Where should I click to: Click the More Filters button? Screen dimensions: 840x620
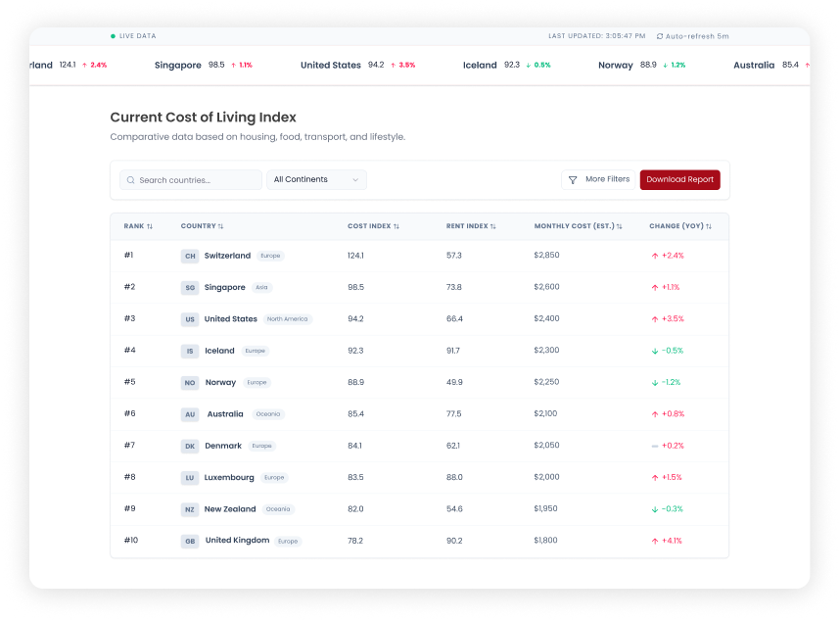pyautogui.click(x=597, y=180)
